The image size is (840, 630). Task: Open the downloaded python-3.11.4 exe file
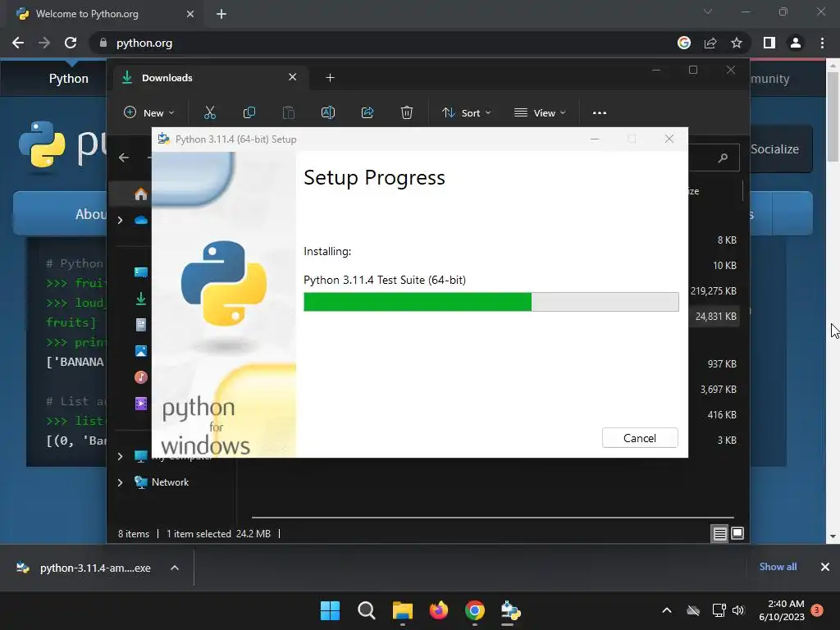tap(84, 568)
